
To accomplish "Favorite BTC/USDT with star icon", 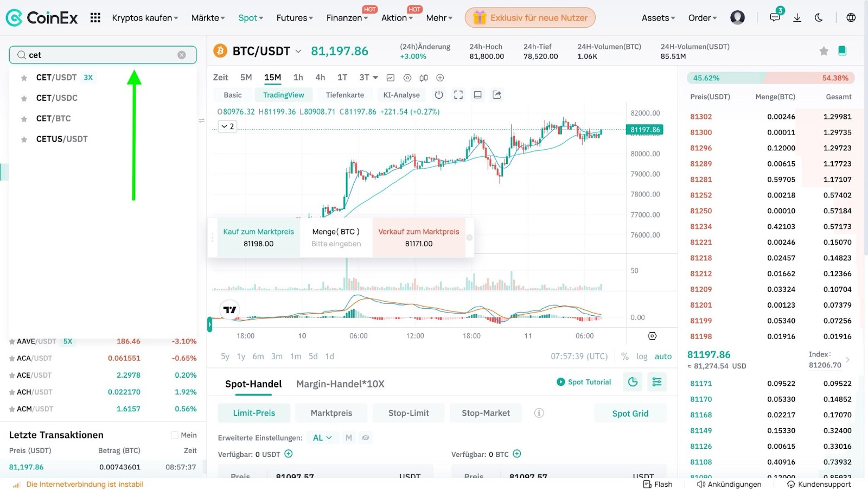I will 824,51.
